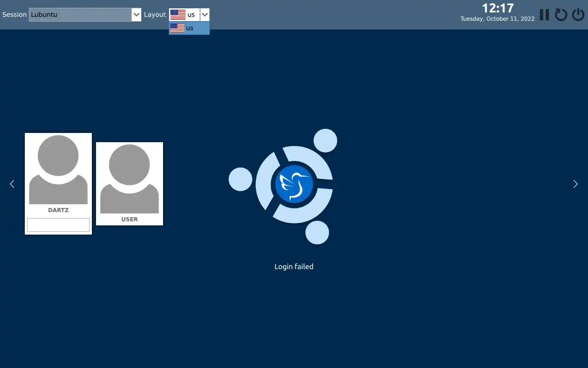The image size is (588, 368).
Task: Click the date Tuesday, October 11, 2022
Action: pyautogui.click(x=498, y=19)
